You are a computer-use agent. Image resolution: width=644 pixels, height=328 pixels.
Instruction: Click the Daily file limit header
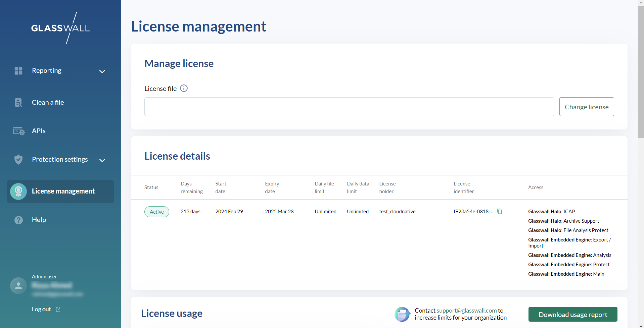tap(324, 187)
